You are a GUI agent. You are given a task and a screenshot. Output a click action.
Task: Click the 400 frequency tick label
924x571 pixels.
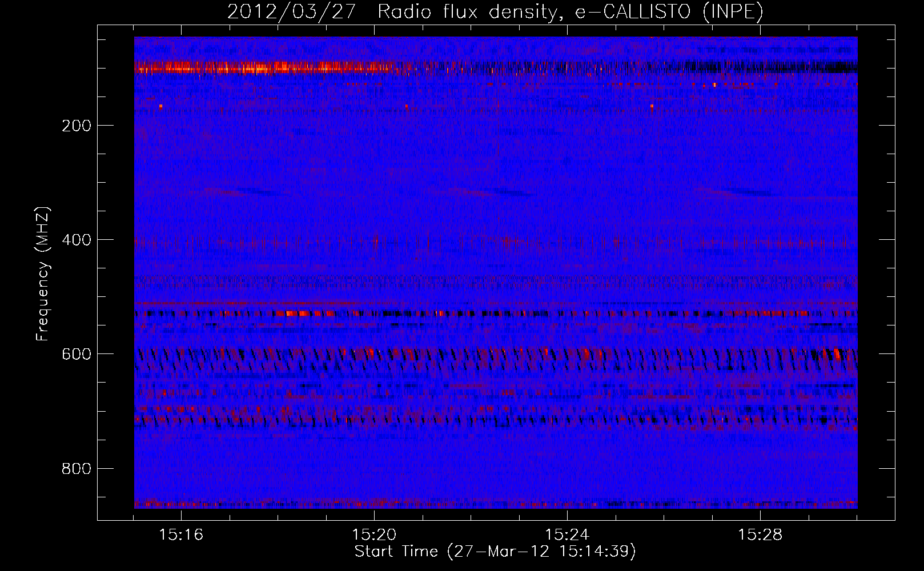[77, 240]
